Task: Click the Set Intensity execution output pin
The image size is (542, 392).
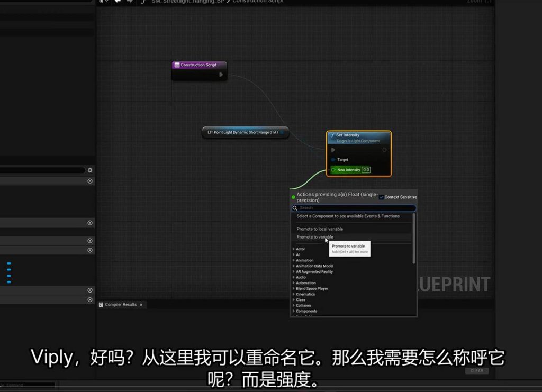Action: point(384,150)
